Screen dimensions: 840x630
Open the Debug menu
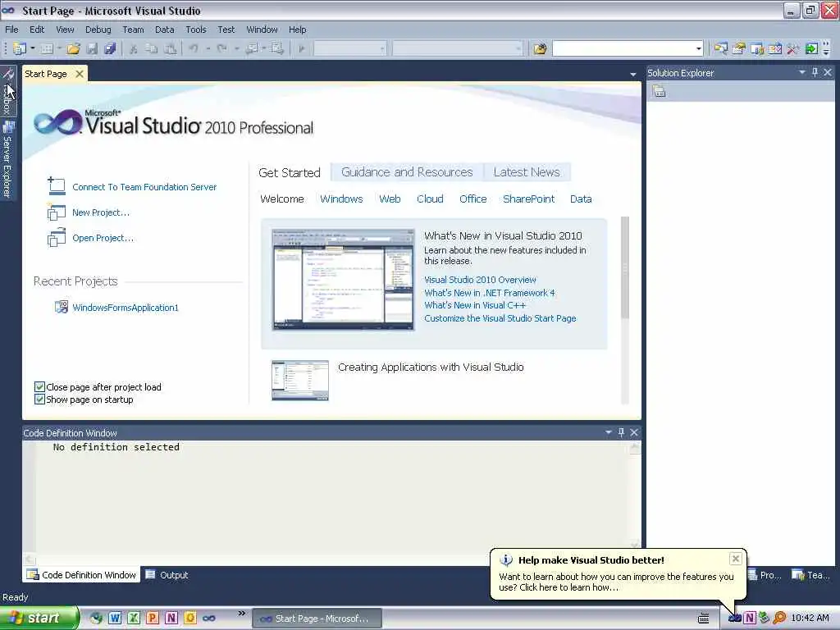[x=98, y=30]
